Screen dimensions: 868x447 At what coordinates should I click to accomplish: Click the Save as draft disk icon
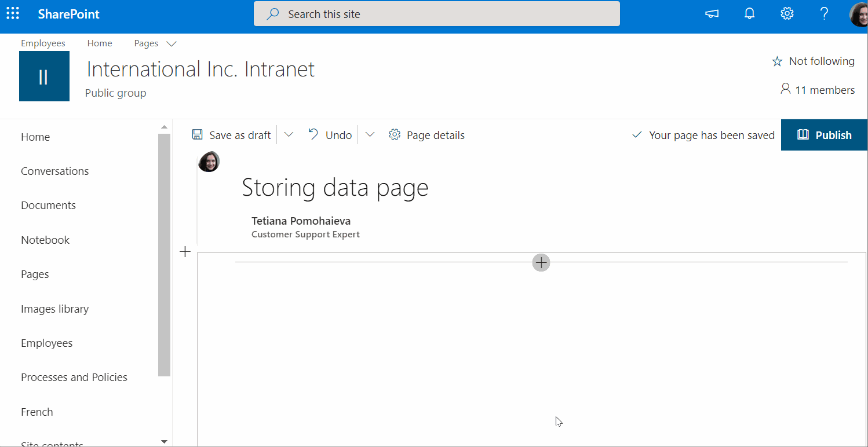point(198,134)
